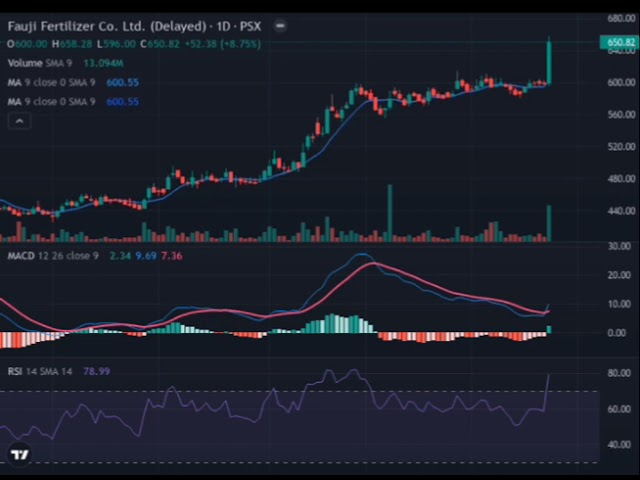The width and height of the screenshot is (640, 480).
Task: Click the 10.00 MACD axis label
Action: coord(619,304)
